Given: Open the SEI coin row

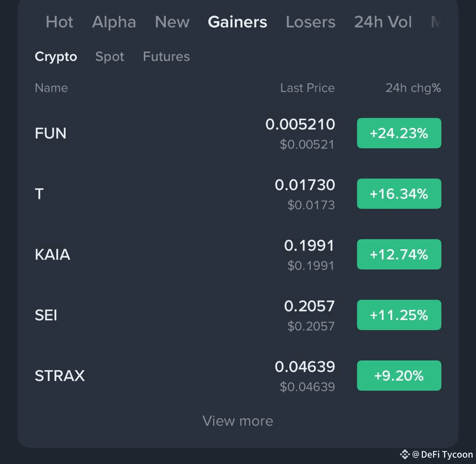Looking at the screenshot, I should tap(238, 315).
